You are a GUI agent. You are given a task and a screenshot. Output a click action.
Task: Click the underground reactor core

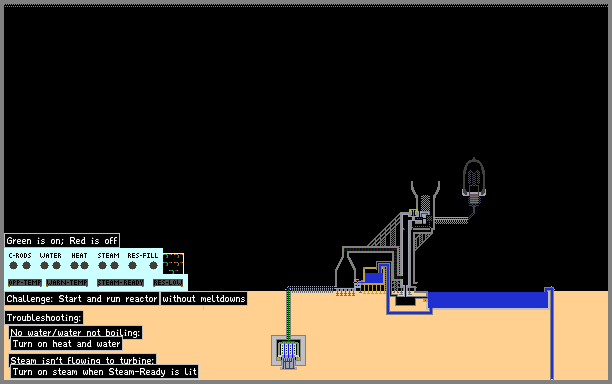(288, 351)
